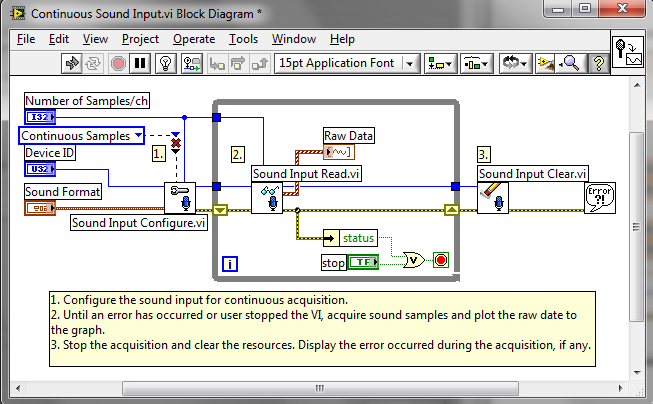
Task: Click the loop conditional stop terminal
Action: click(441, 260)
